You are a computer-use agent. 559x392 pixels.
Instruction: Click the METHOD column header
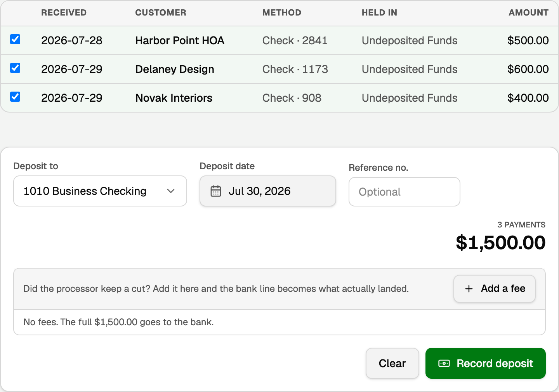[282, 13]
